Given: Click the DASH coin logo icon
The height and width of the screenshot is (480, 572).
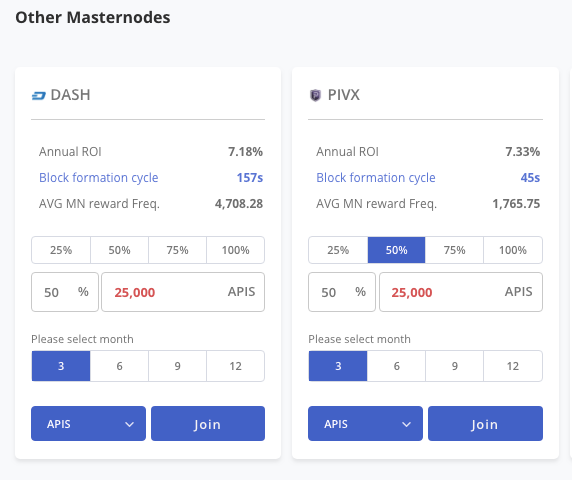Looking at the screenshot, I should coord(39,96).
